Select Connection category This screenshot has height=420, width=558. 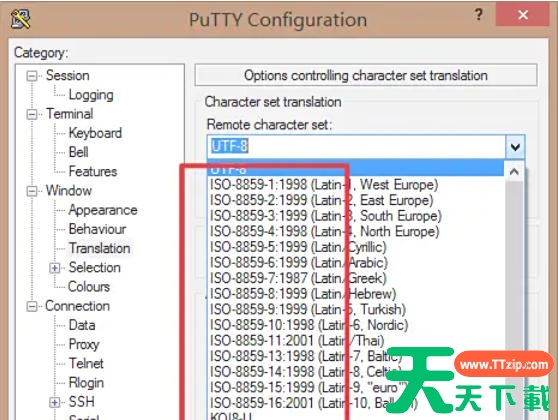[x=78, y=306]
